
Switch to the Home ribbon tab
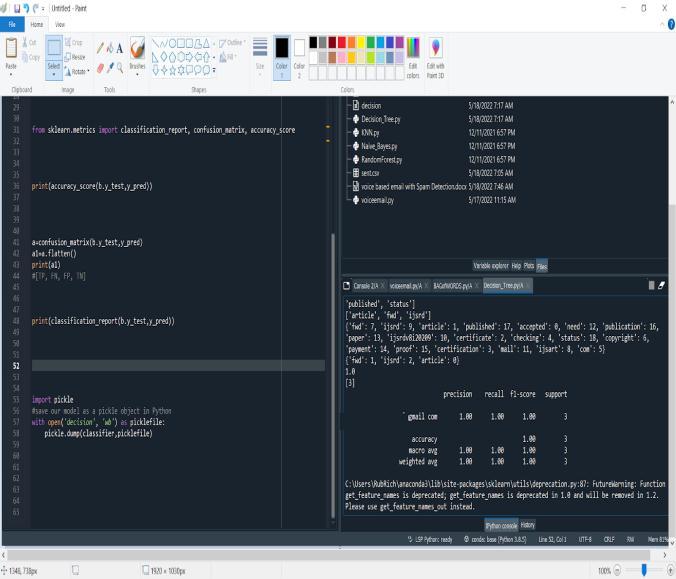(37, 25)
